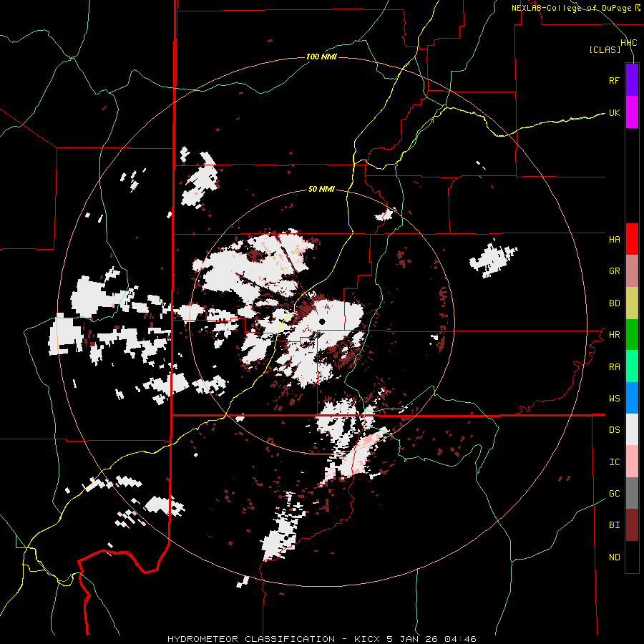Click the DS legend label

[614, 430]
